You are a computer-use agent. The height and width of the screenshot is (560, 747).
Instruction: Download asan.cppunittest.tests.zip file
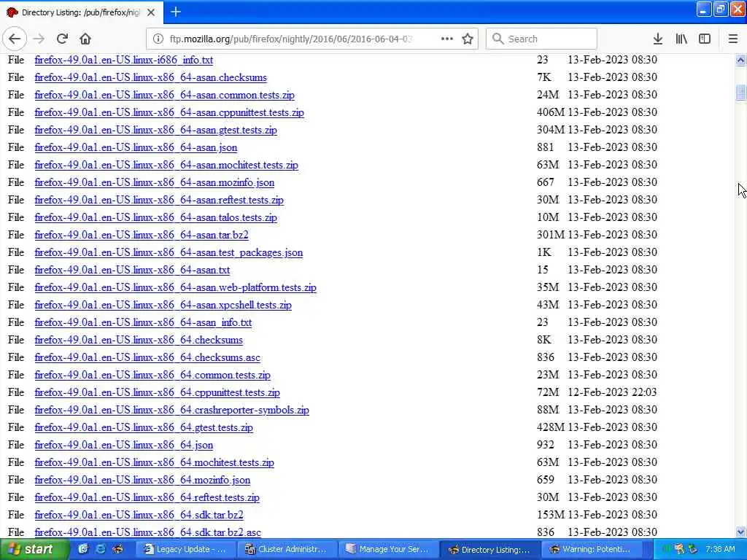click(x=169, y=112)
